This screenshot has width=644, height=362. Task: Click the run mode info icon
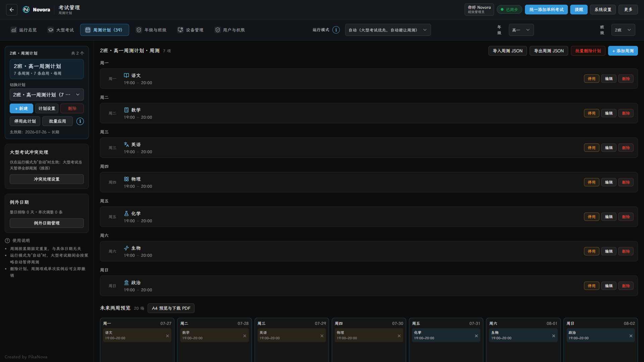pyautogui.click(x=336, y=30)
